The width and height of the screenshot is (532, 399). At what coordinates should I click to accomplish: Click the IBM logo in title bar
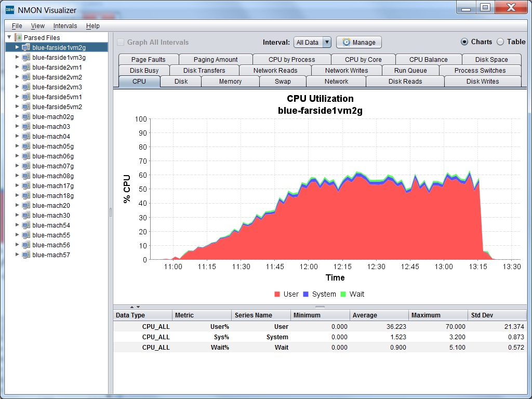tap(9, 9)
